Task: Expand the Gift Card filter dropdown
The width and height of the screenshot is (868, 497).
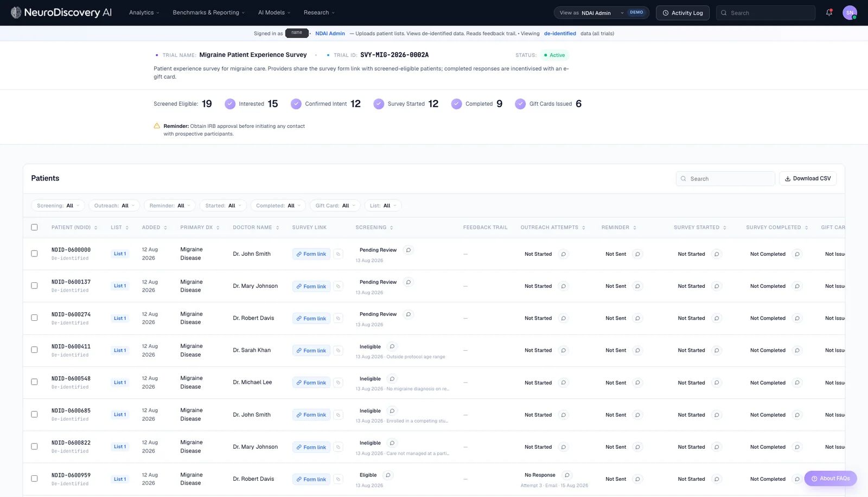Action: click(335, 205)
